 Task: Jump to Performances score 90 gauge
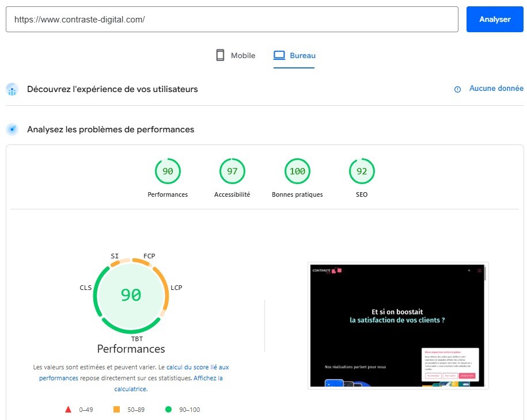[168, 171]
